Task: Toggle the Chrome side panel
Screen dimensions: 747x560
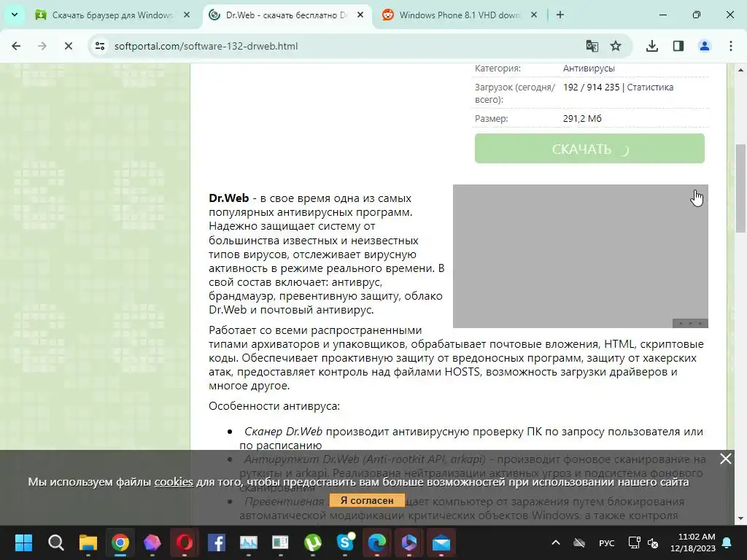Action: pyautogui.click(x=678, y=46)
